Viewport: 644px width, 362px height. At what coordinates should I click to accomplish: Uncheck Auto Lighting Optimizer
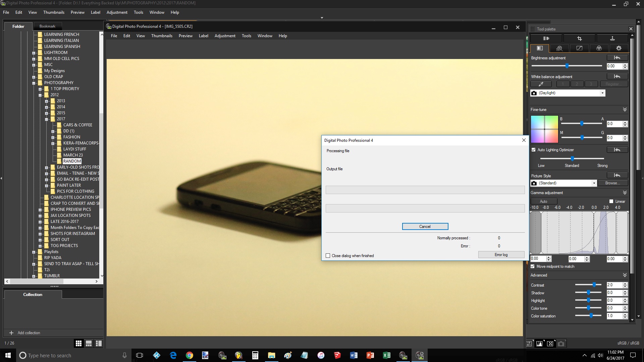point(534,150)
